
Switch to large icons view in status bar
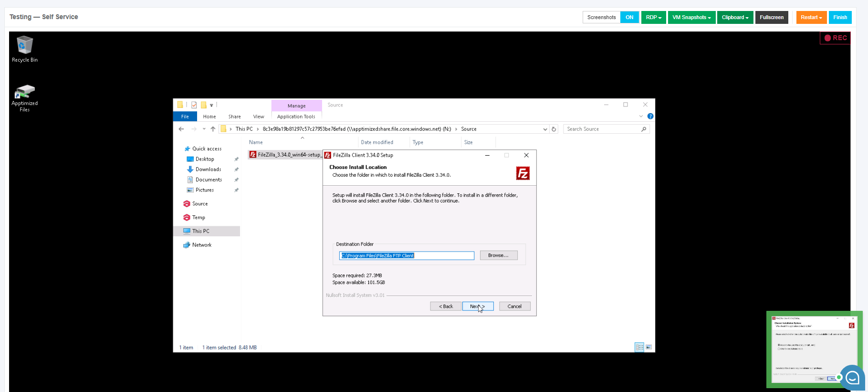point(648,347)
